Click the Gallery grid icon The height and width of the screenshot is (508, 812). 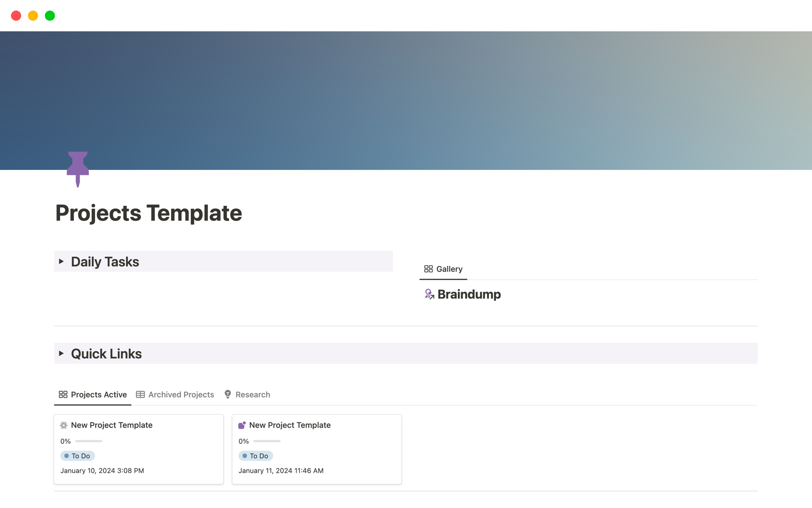pos(428,269)
